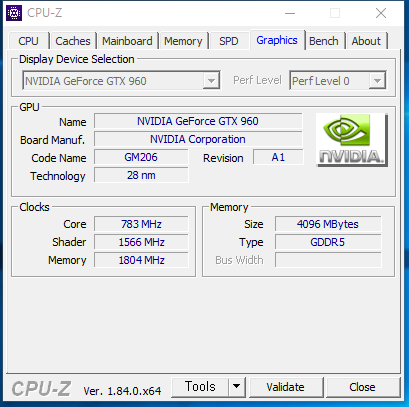409x407 pixels.
Task: Click the Board Manuf. NVIDIA Corporation field
Action: point(198,139)
